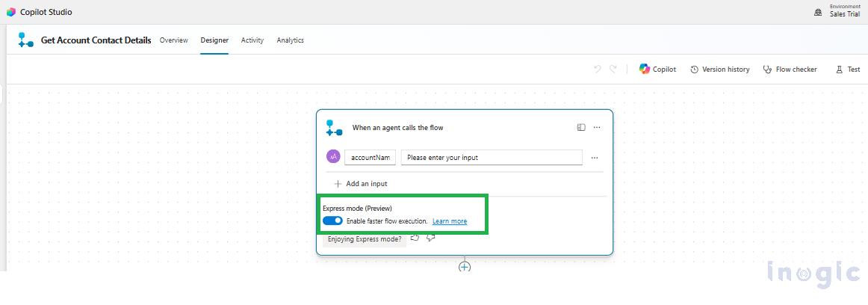Select the Designer tab

tap(214, 40)
